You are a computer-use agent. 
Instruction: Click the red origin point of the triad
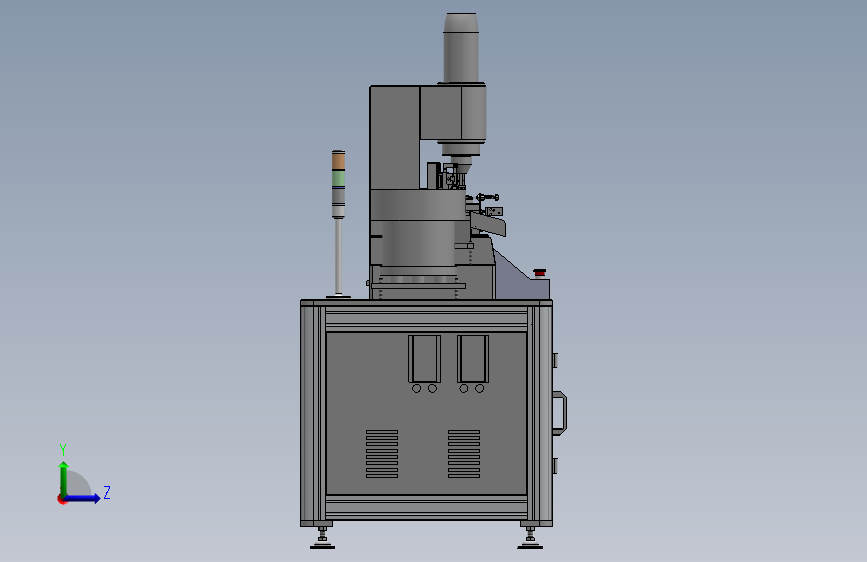pos(62,499)
